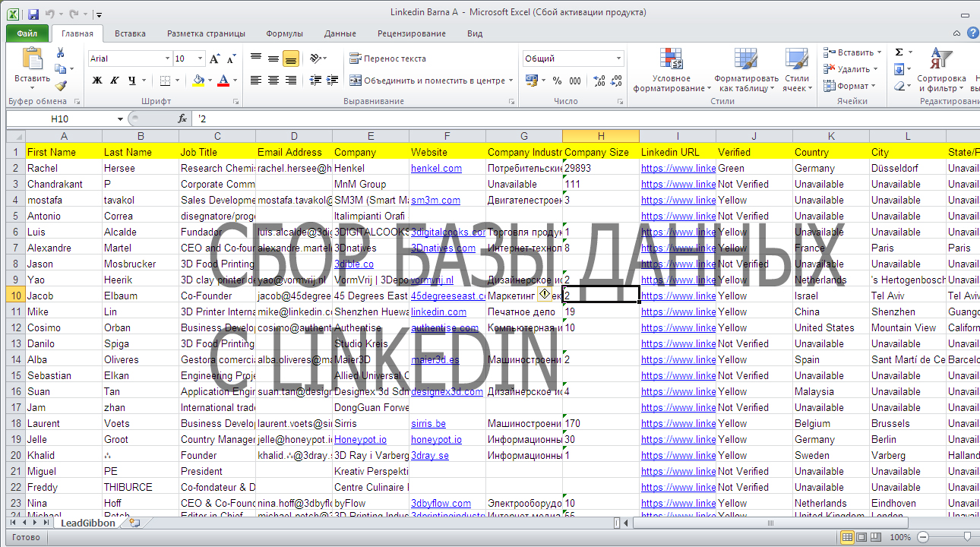Click the AutoSum sigma icon

tap(899, 52)
